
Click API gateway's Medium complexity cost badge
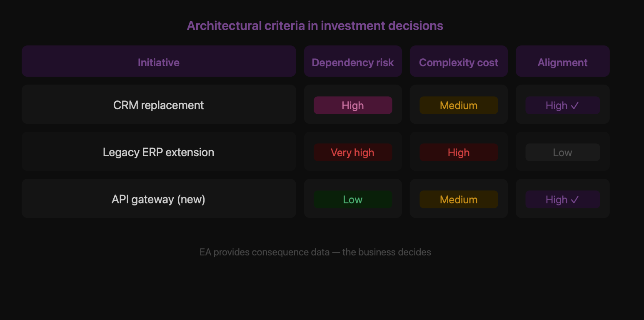pyautogui.click(x=459, y=200)
